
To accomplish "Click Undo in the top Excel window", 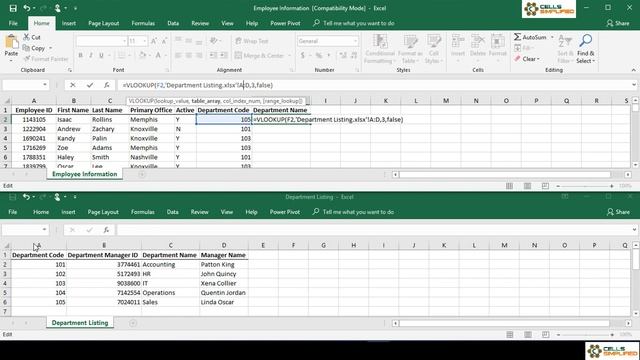I will [27, 8].
